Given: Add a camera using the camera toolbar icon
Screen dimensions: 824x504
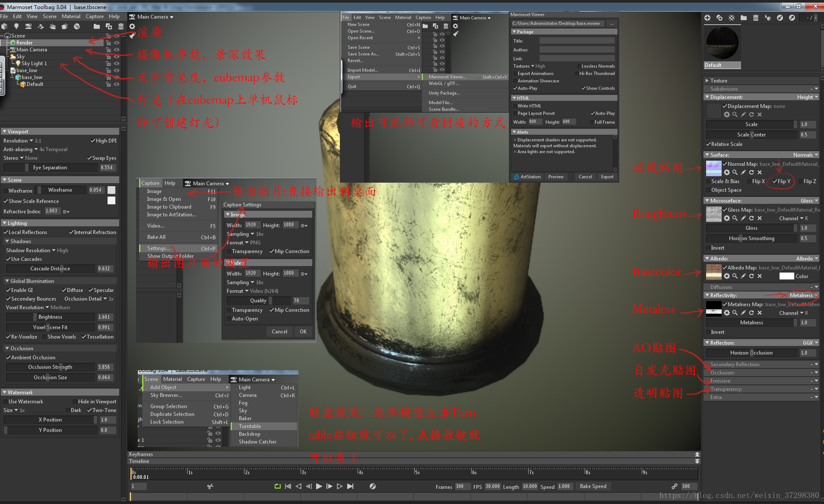Looking at the screenshot, I should (x=29, y=26).
